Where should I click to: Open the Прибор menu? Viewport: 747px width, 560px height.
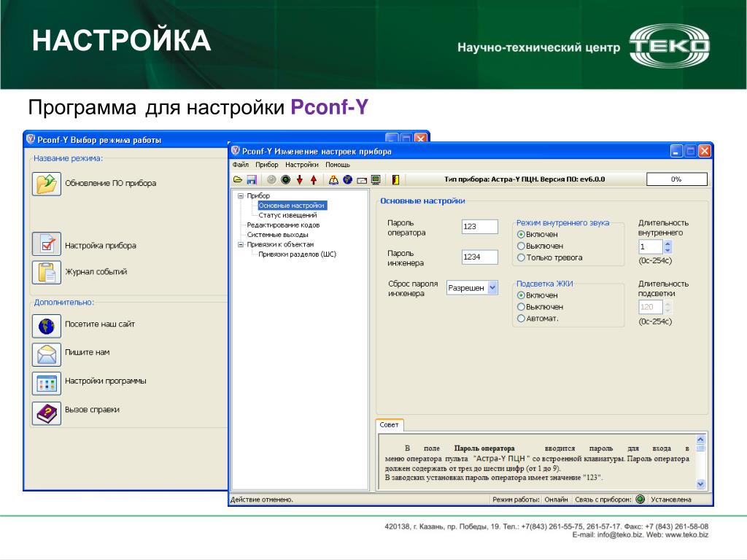267,165
